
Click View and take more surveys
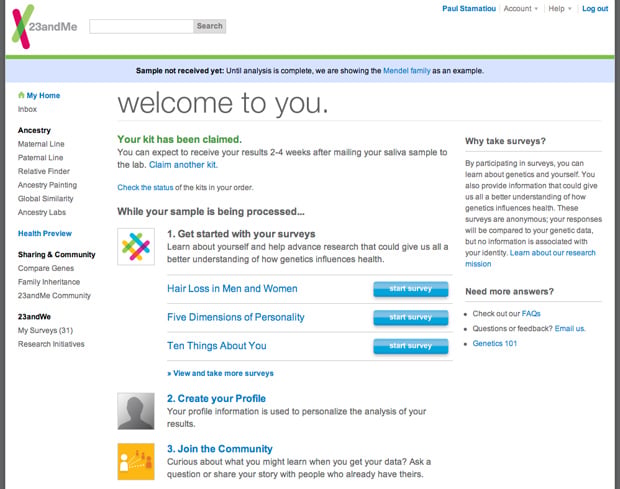pyautogui.click(x=220, y=373)
